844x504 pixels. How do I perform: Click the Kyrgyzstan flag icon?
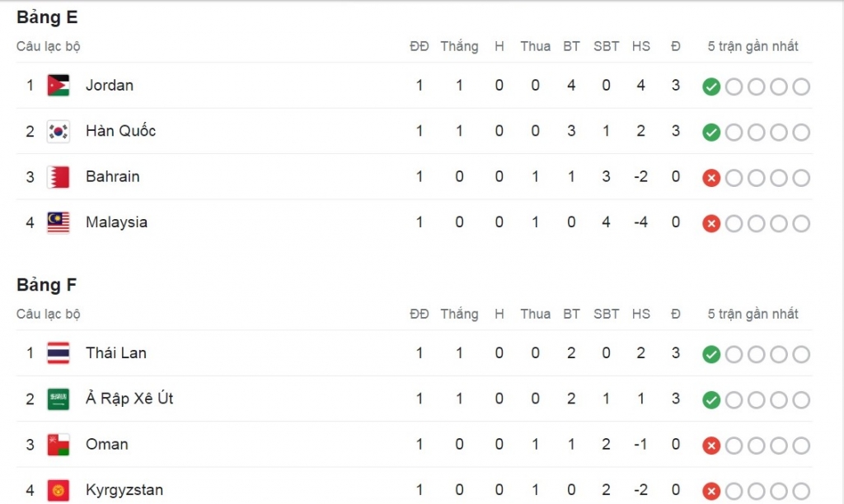[59, 490]
